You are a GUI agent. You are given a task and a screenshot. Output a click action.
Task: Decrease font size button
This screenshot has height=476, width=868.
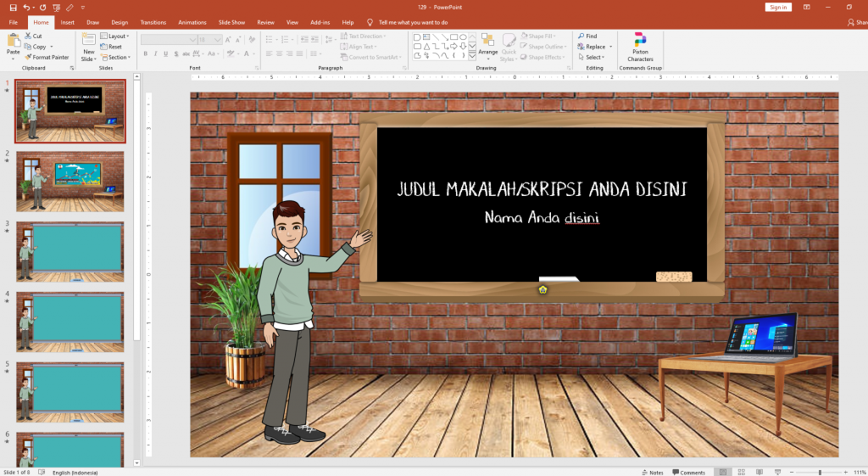[238, 39]
